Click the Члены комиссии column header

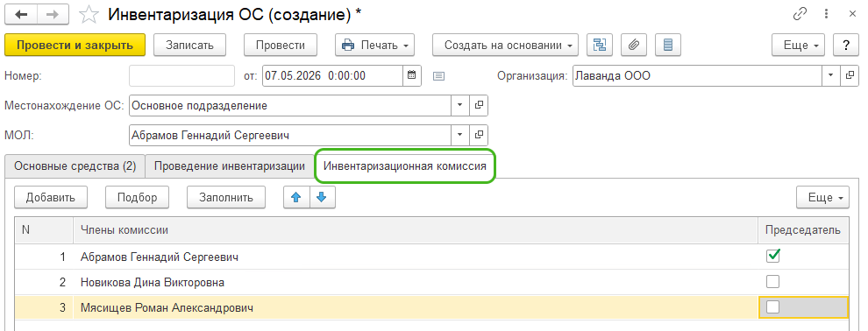click(x=416, y=230)
